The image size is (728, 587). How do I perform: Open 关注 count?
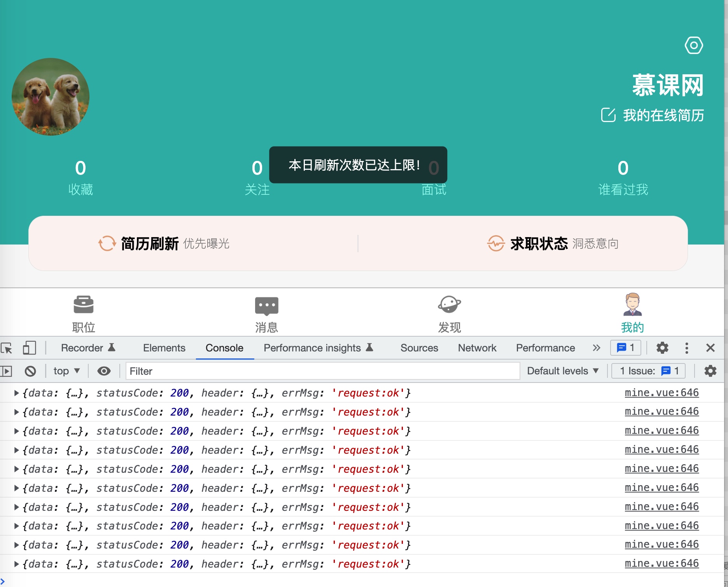point(257,178)
